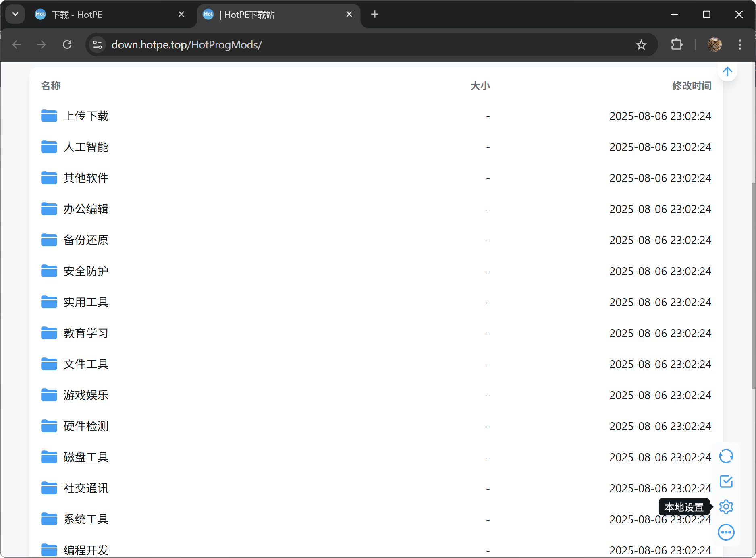Toggle the multi-select checkbox floating icon
The width and height of the screenshot is (756, 558).
[x=726, y=481]
